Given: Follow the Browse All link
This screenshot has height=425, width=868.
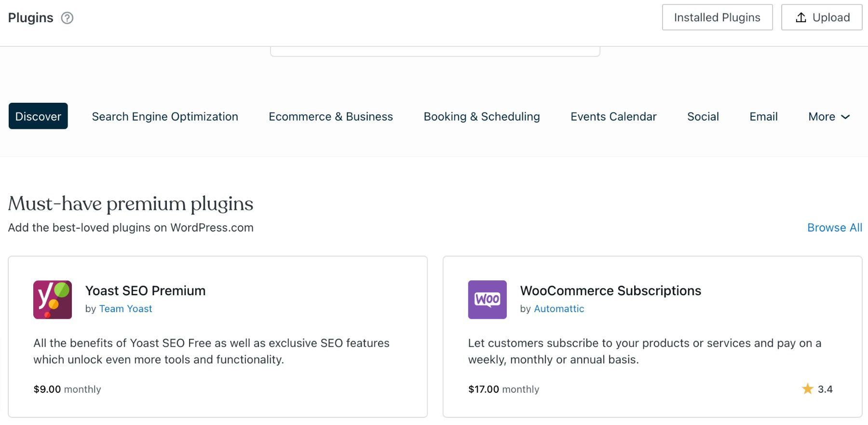Looking at the screenshot, I should click(835, 228).
